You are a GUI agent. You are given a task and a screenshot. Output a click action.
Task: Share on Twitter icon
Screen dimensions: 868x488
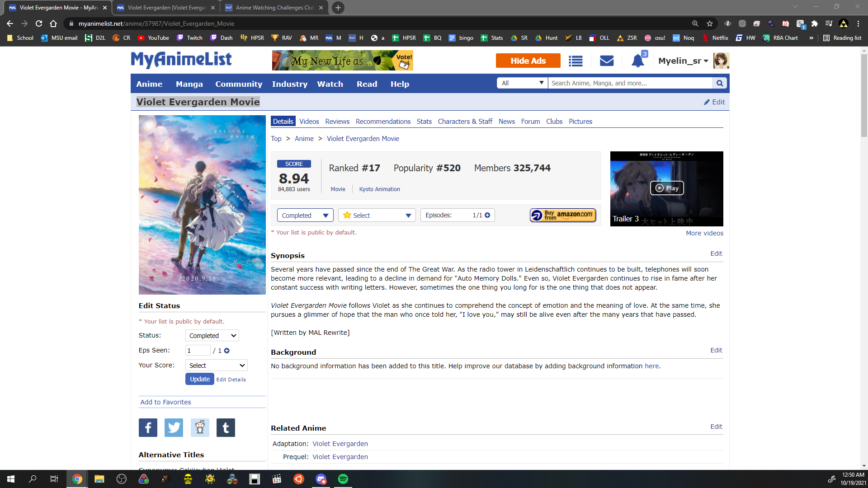tap(174, 427)
